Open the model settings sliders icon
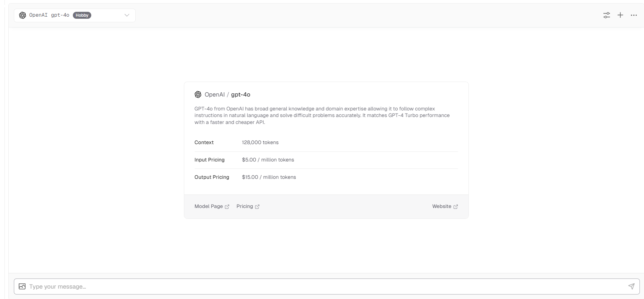The image size is (644, 299). pos(607,15)
